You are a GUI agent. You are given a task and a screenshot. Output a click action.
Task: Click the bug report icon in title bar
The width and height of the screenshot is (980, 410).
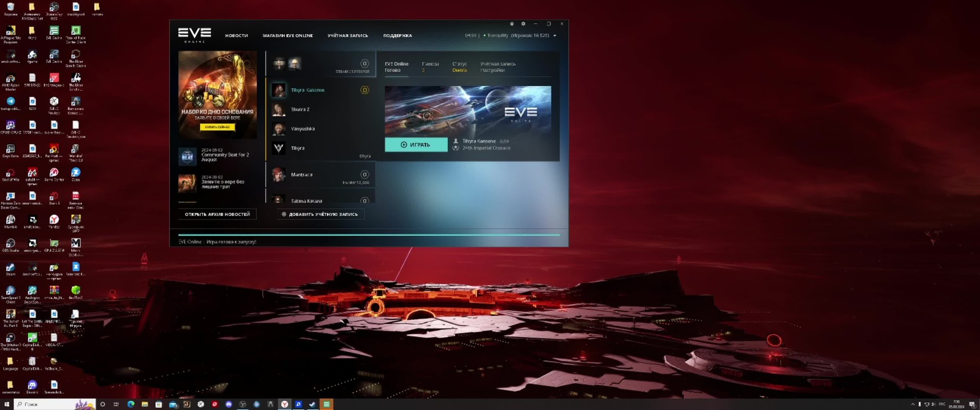(511, 23)
